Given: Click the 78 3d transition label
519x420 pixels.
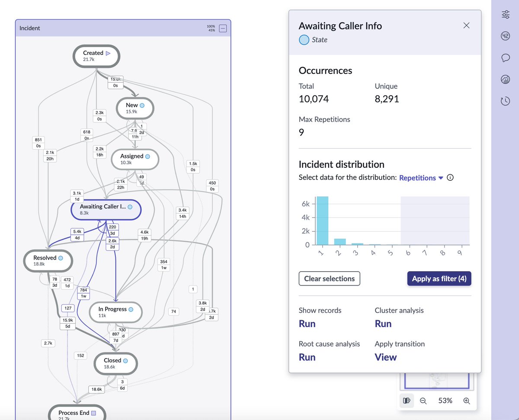Looking at the screenshot, I should coord(54,282).
